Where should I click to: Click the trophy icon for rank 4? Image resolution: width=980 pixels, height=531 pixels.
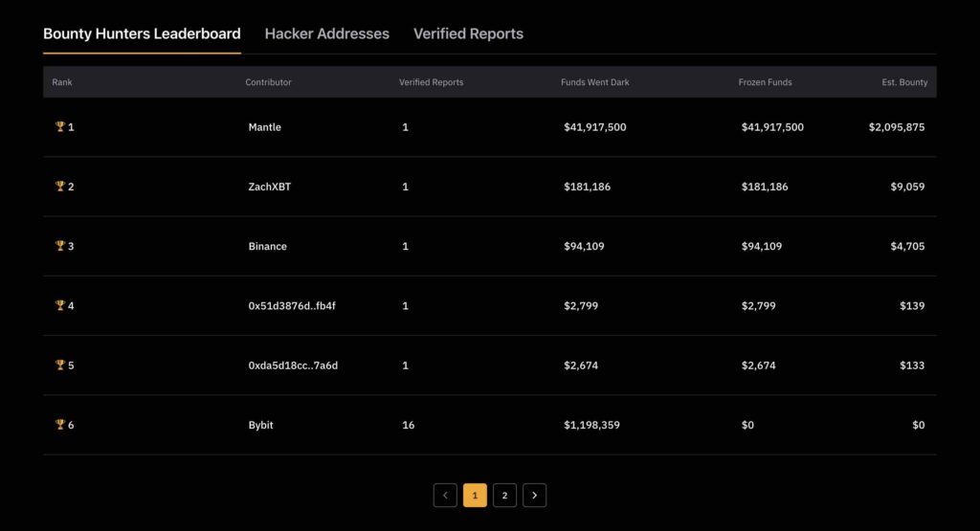tap(60, 305)
